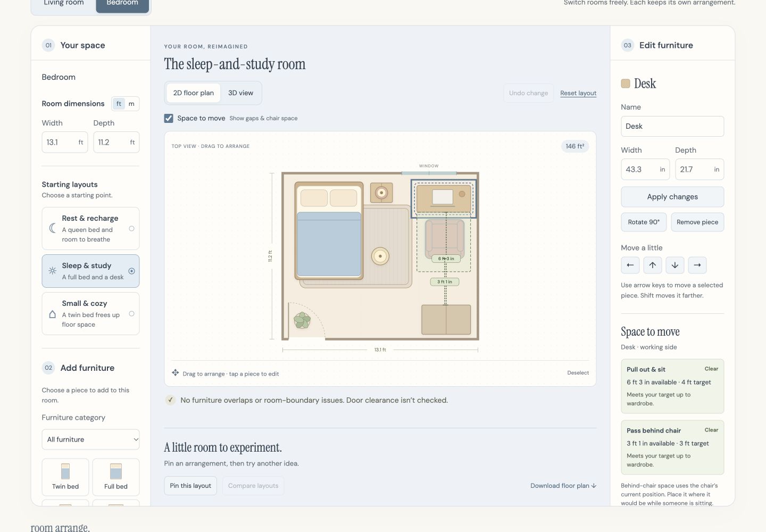
Task: Click the moon icon on Rest & recharge
Action: coord(53,228)
